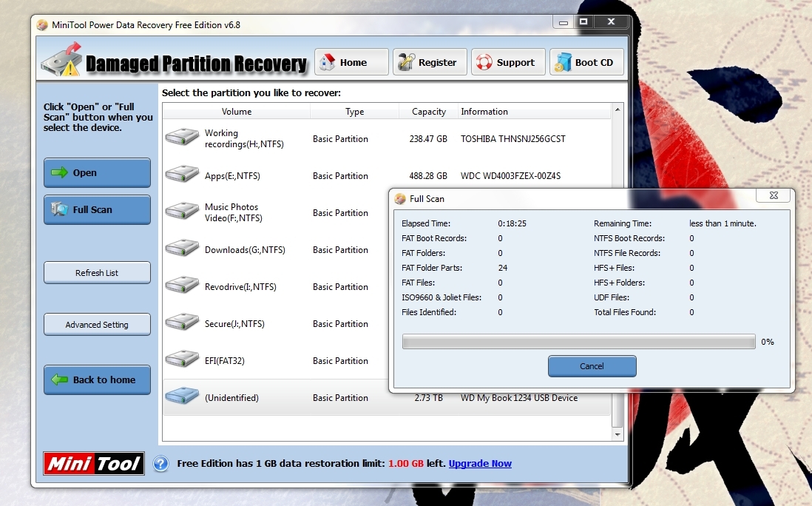Screen dimensions: 812x506
Task: Maximize the MiniTool Power Data Recovery window
Action: (x=583, y=21)
